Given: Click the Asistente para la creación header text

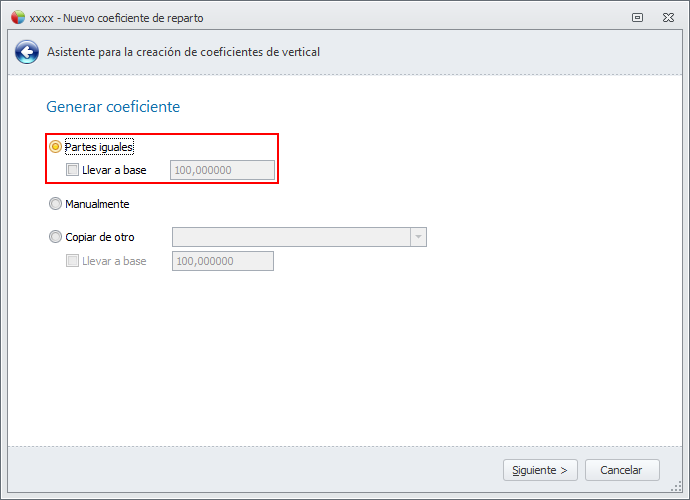Looking at the screenshot, I should (184, 52).
